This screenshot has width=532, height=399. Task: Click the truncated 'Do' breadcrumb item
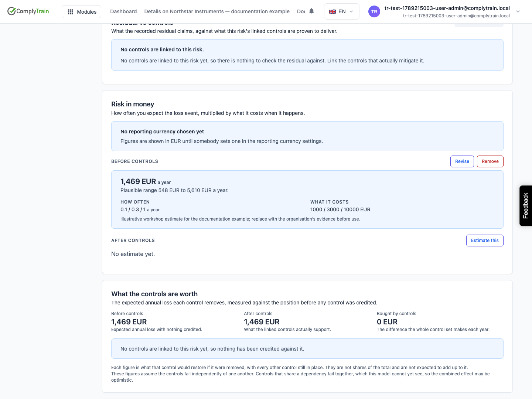pos(301,11)
